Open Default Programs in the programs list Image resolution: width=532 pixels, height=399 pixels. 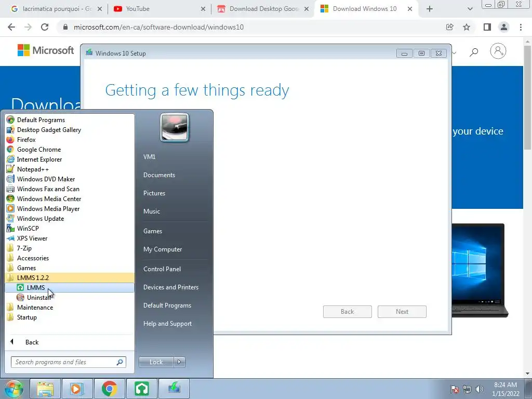(41, 120)
